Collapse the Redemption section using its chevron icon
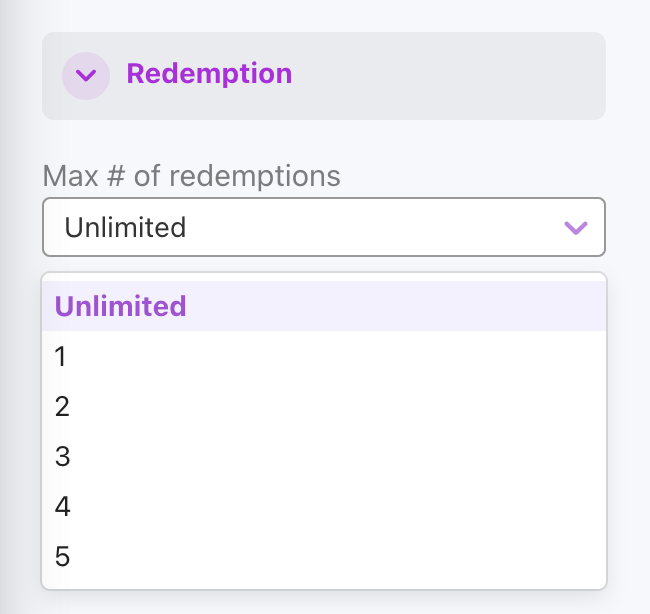The height and width of the screenshot is (614, 650). coord(86,75)
